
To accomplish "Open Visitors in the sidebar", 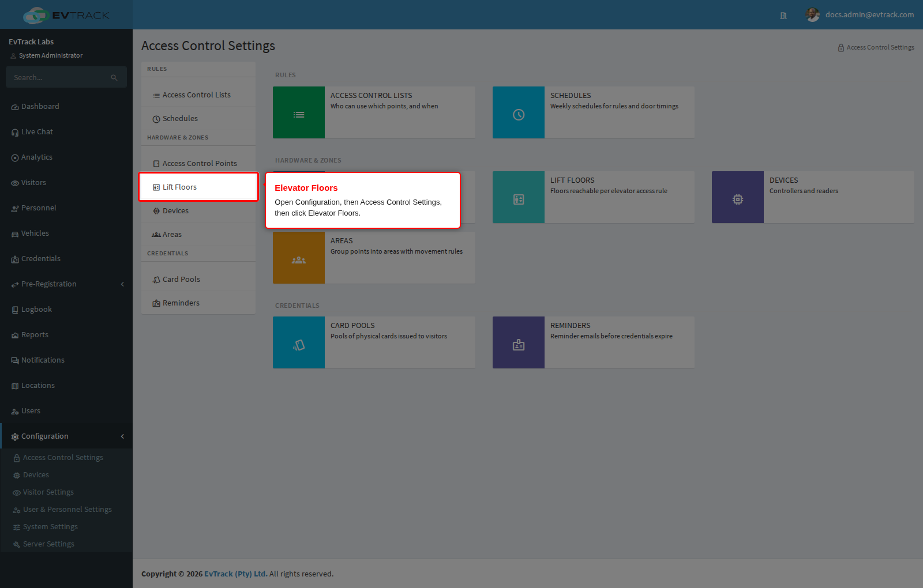I will click(x=66, y=183).
